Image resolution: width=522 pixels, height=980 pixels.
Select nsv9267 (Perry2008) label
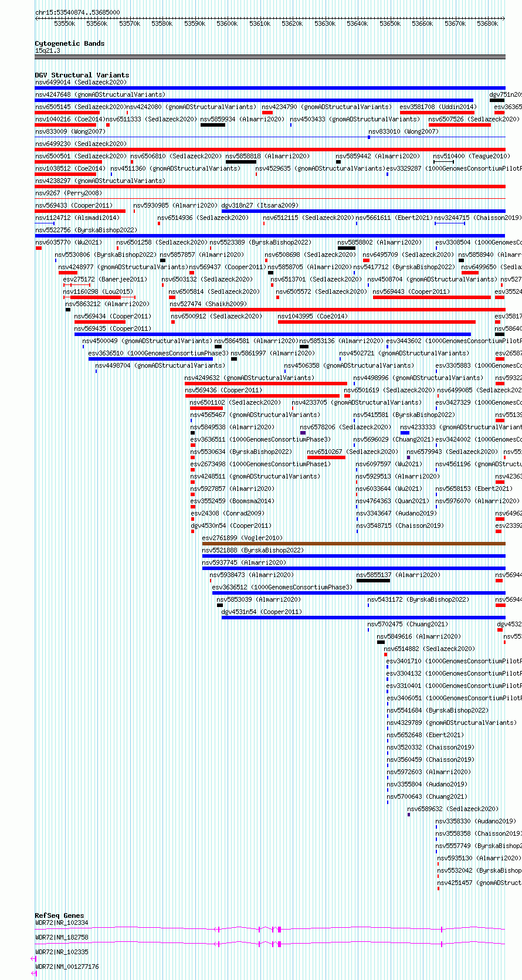[x=68, y=193]
